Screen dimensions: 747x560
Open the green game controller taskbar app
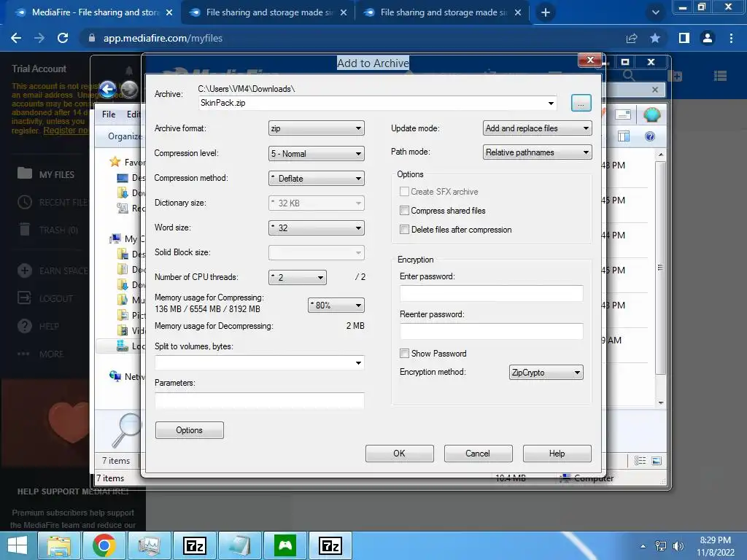click(285, 545)
